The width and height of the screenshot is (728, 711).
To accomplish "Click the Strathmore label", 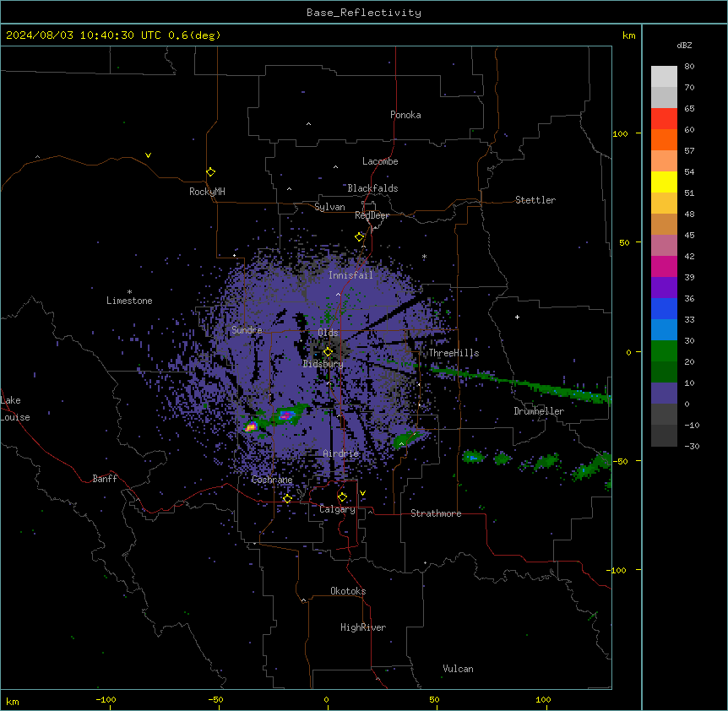I will click(436, 513).
